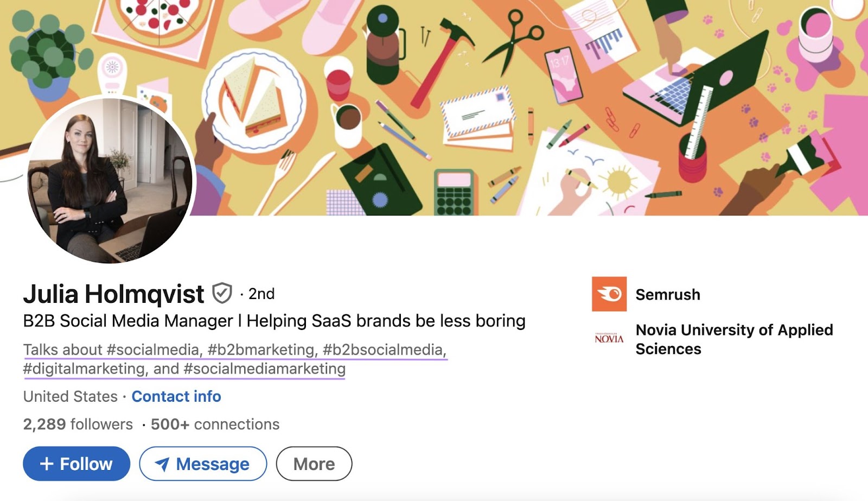Open Contact info
The image size is (868, 501).
176,396
